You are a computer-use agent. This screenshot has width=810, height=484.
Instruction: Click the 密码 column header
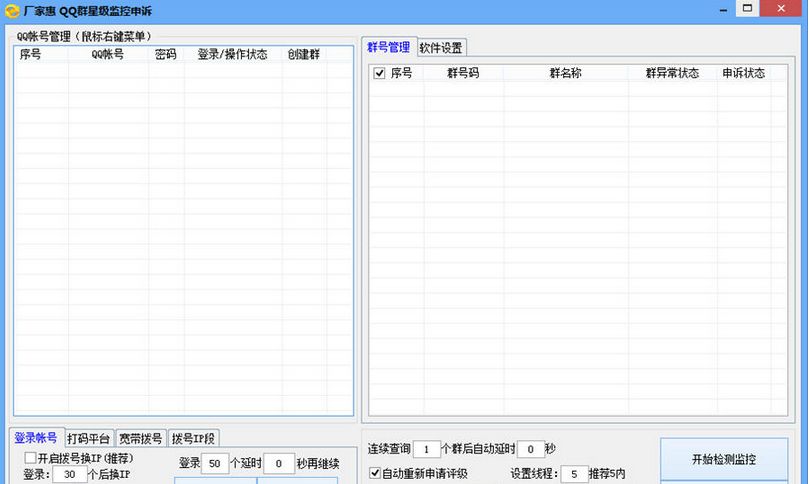(x=166, y=54)
